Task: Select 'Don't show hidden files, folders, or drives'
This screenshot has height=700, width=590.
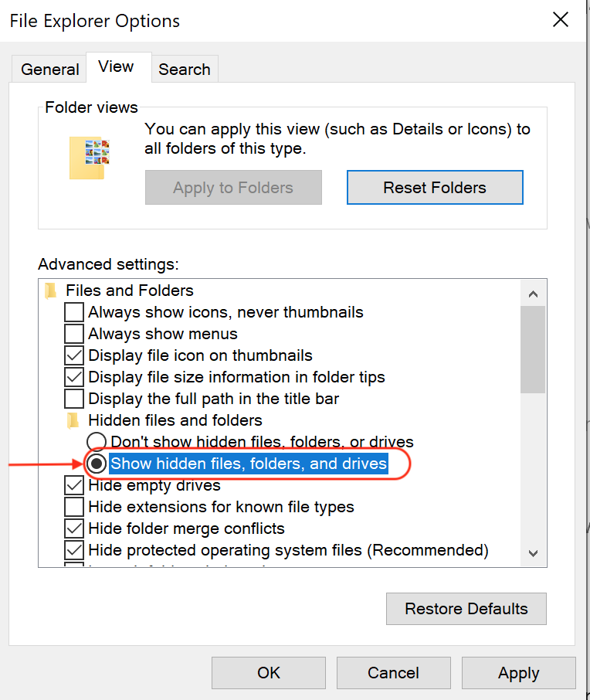Action: 96,442
